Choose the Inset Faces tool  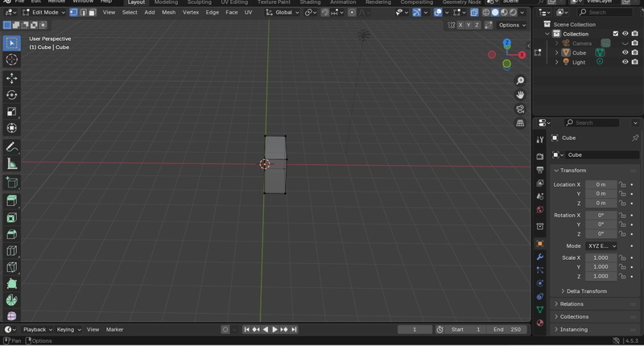click(11, 217)
